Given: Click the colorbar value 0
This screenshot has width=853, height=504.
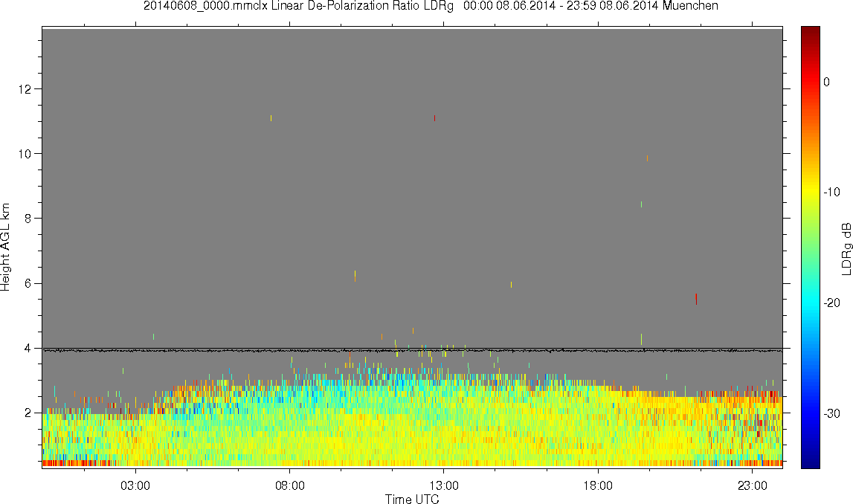Looking at the screenshot, I should [x=826, y=82].
